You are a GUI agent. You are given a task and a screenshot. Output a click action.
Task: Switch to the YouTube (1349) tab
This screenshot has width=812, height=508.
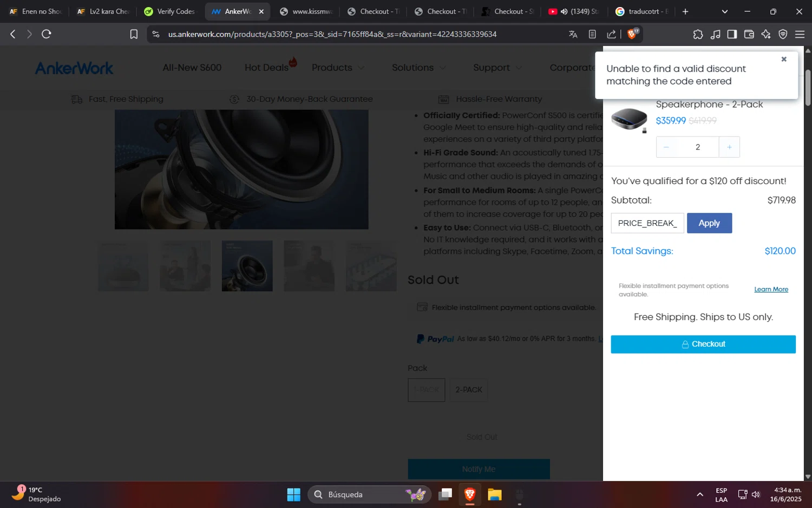(574, 11)
